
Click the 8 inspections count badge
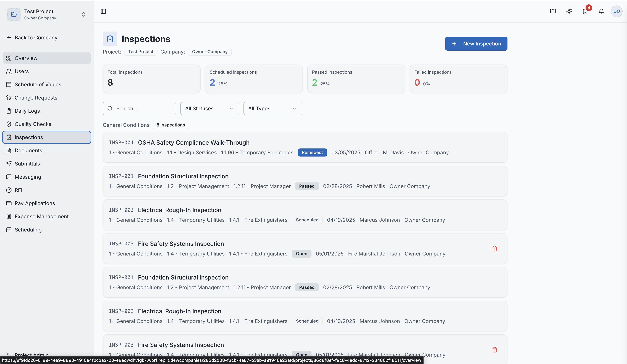[171, 125]
